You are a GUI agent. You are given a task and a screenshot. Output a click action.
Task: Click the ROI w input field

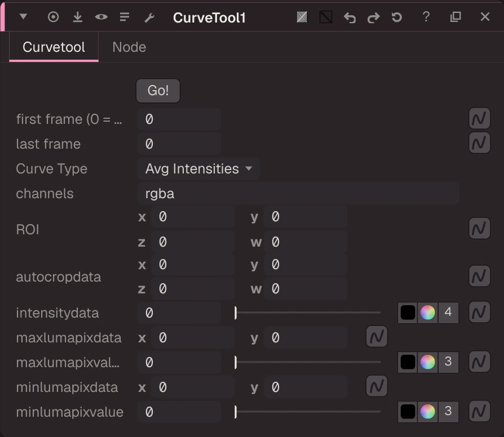(305, 242)
